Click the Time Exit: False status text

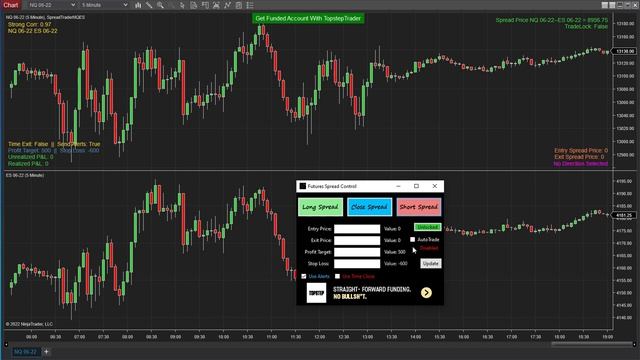[28, 144]
